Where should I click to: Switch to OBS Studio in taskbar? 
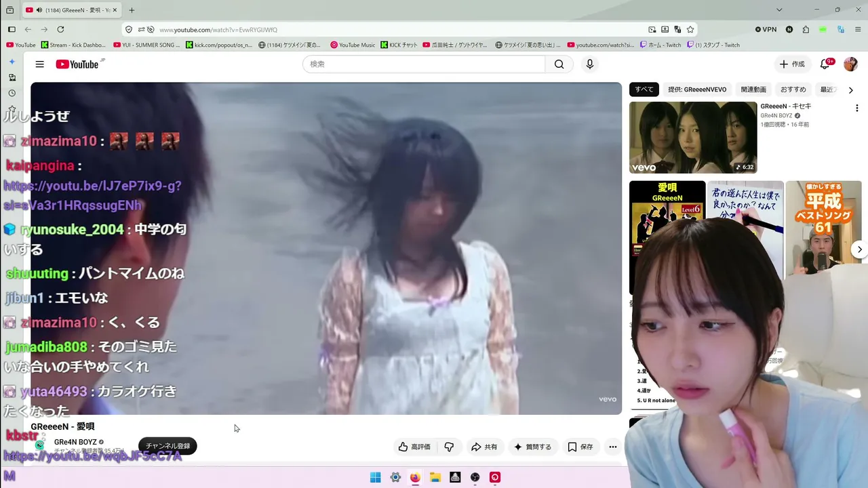coord(475,477)
